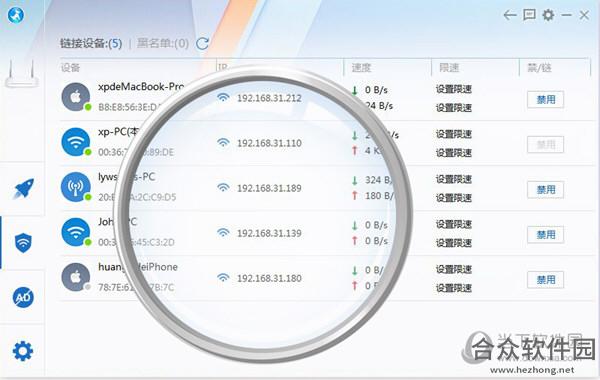This screenshot has height=380, width=600.
Task: Select IP address 192.168.31.180
Action: pos(269,279)
